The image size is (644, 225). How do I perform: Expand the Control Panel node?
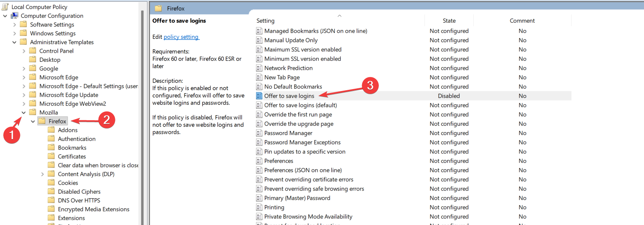pos(24,51)
